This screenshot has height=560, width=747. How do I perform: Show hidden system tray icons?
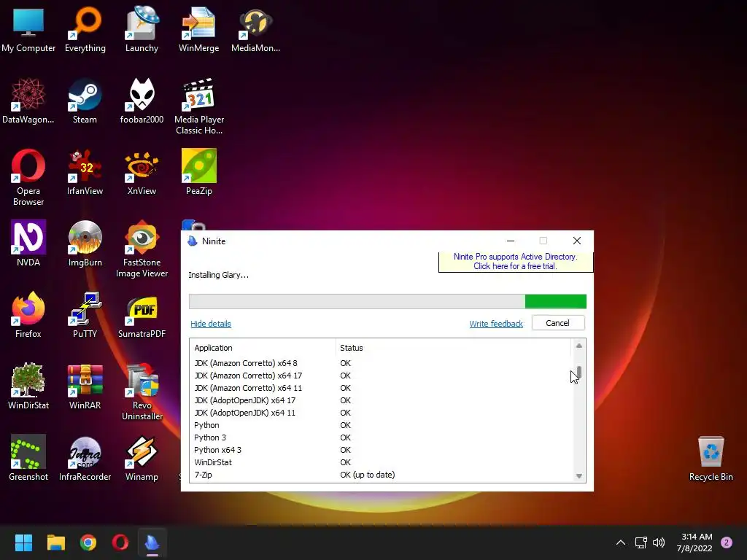coord(621,542)
